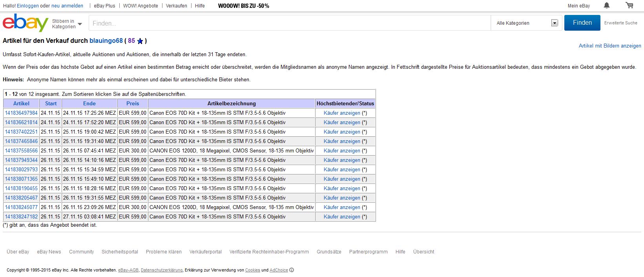Click the Finden search button
Image resolution: width=644 pixels, height=277 pixels.
click(582, 23)
